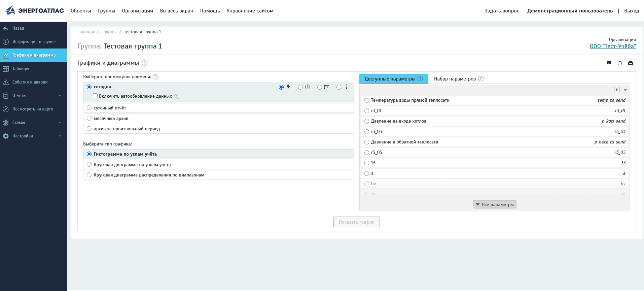Open the Организации menu

pos(138,11)
